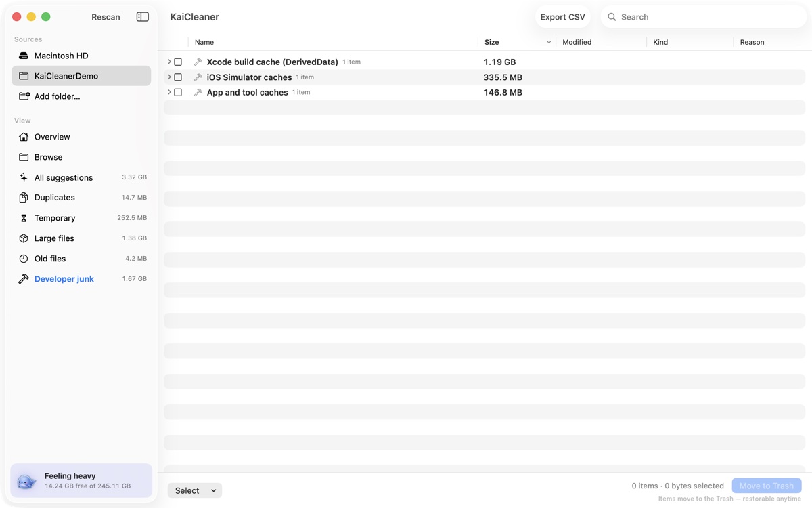This screenshot has height=508, width=812.
Task: Click the Overview house icon
Action: (x=24, y=137)
